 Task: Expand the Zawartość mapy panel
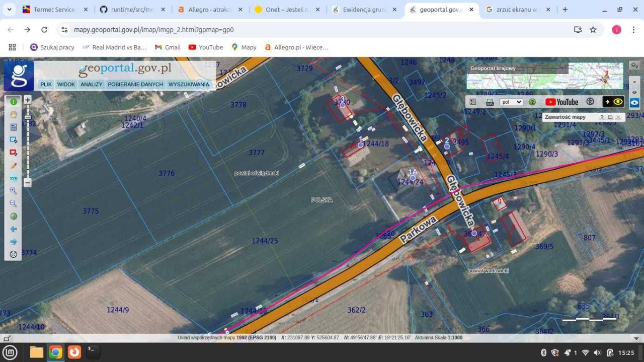[610, 117]
